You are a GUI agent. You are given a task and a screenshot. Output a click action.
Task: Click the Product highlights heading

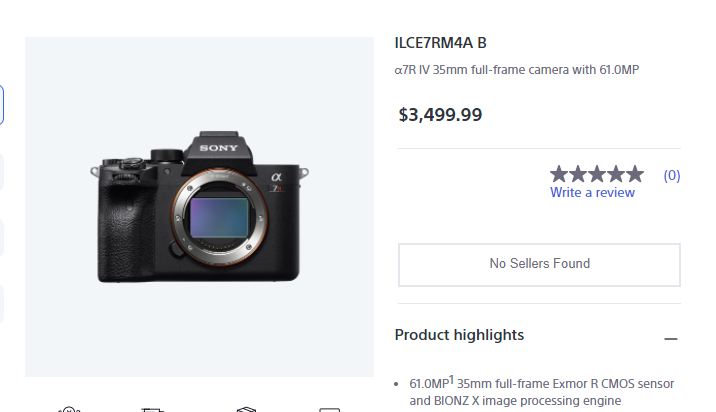point(459,335)
